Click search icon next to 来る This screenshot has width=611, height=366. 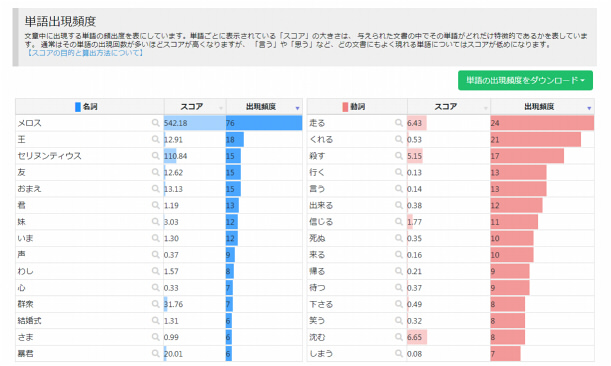click(x=399, y=255)
